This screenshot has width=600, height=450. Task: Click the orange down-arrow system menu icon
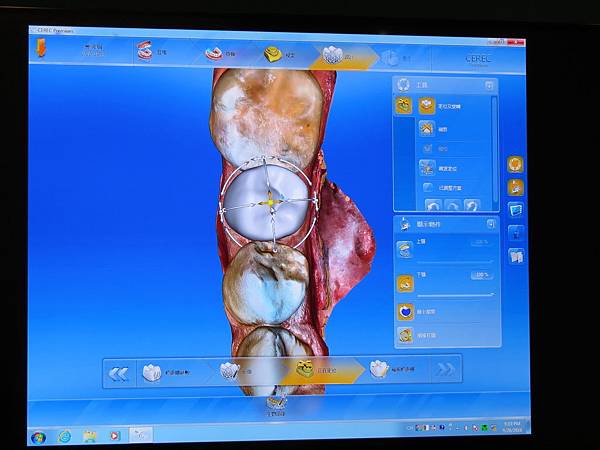coord(41,48)
